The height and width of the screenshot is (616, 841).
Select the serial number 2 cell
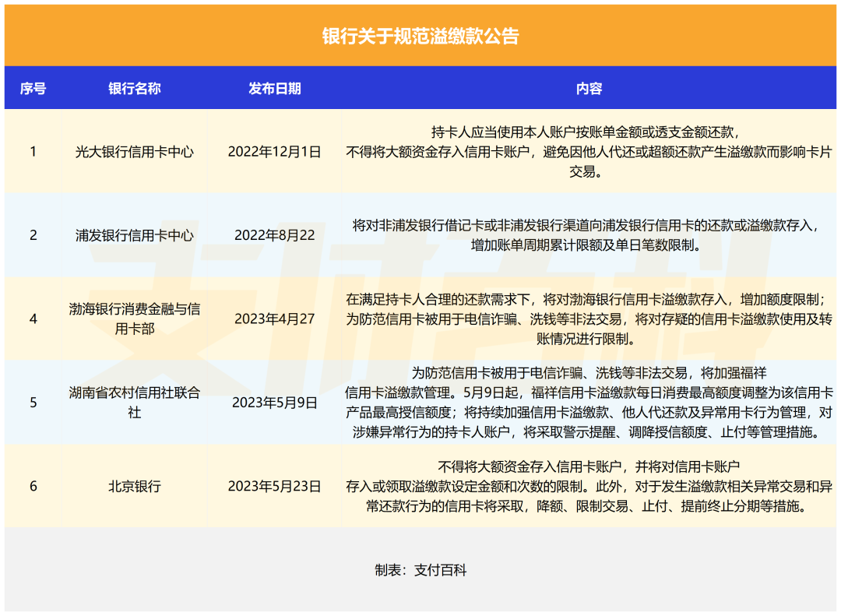click(33, 235)
